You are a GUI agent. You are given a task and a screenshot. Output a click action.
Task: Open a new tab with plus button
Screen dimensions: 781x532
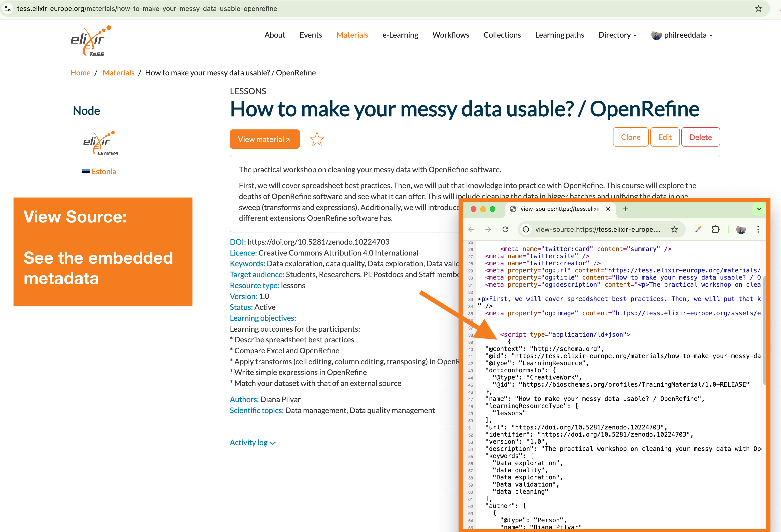click(x=625, y=209)
